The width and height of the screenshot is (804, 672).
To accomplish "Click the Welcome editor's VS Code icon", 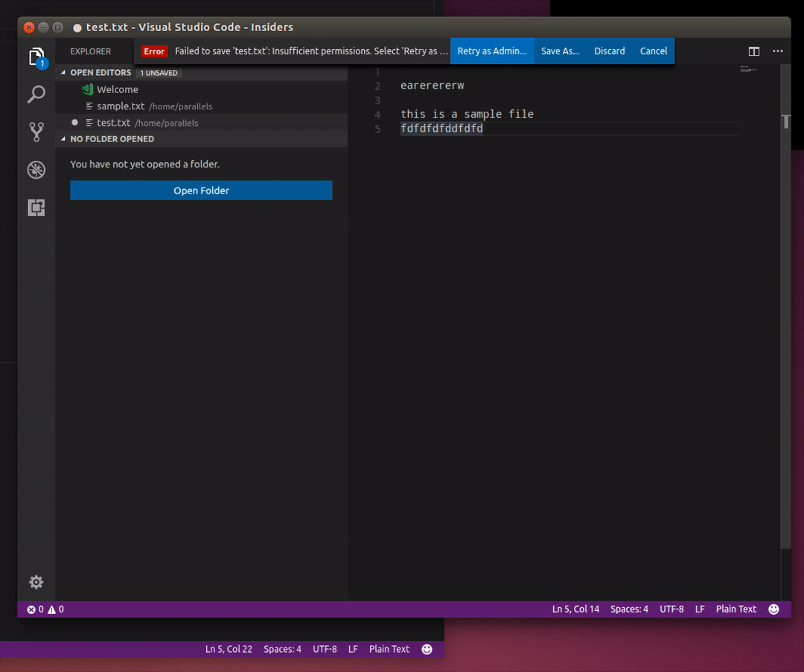I will tap(88, 89).
